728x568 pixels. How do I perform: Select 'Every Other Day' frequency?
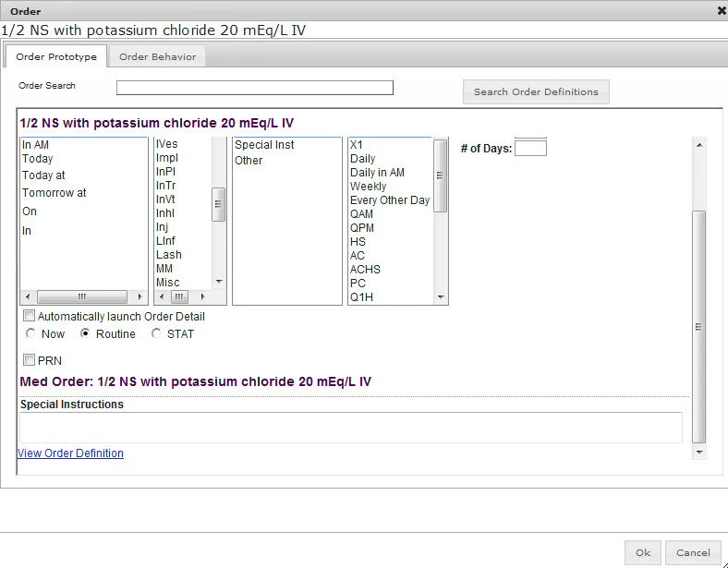click(x=391, y=200)
